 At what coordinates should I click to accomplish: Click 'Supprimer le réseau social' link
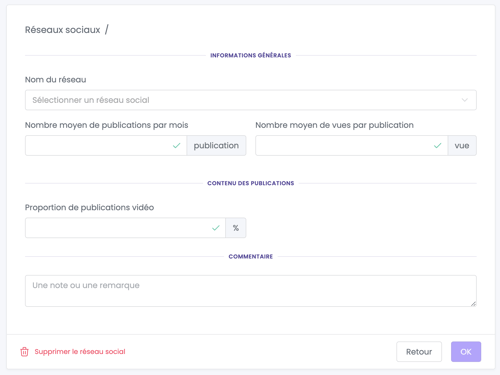(80, 352)
